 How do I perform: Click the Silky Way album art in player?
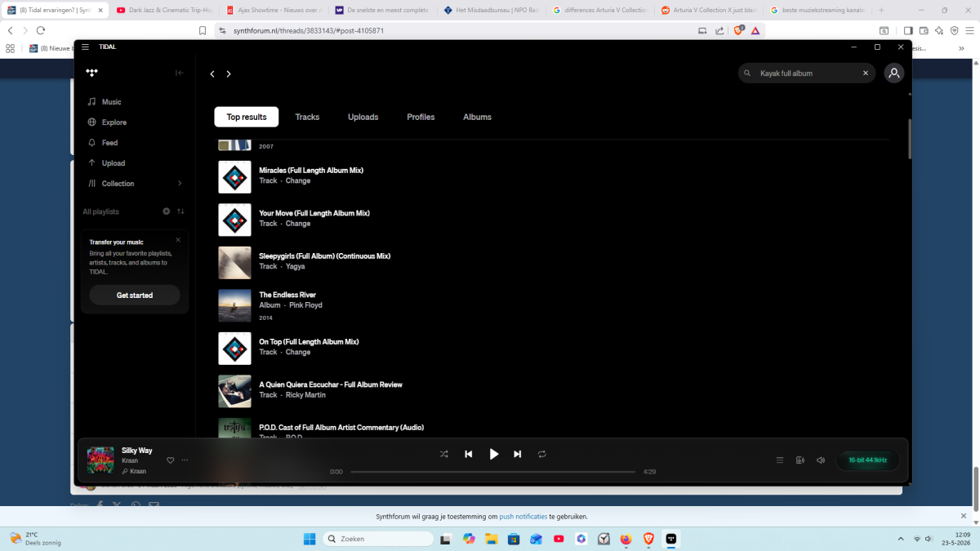tap(100, 460)
